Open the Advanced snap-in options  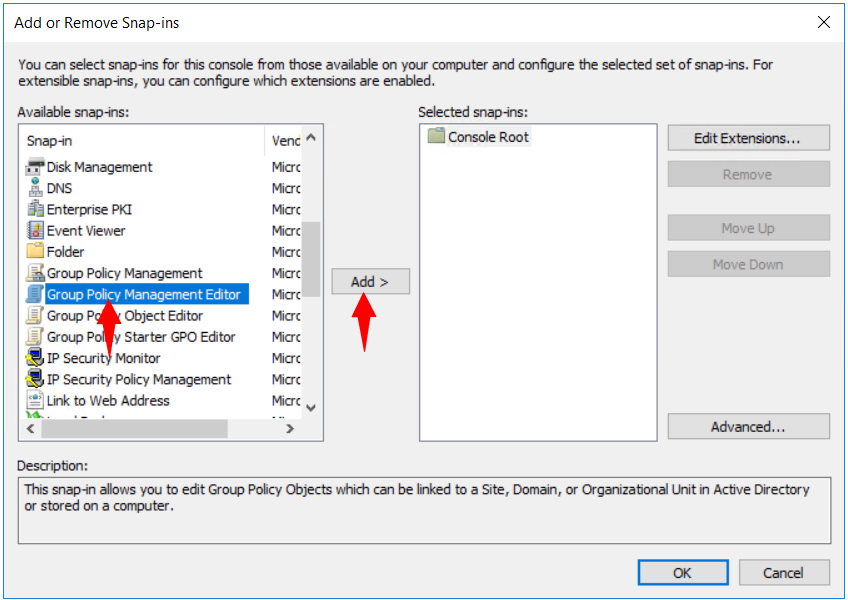(x=748, y=426)
